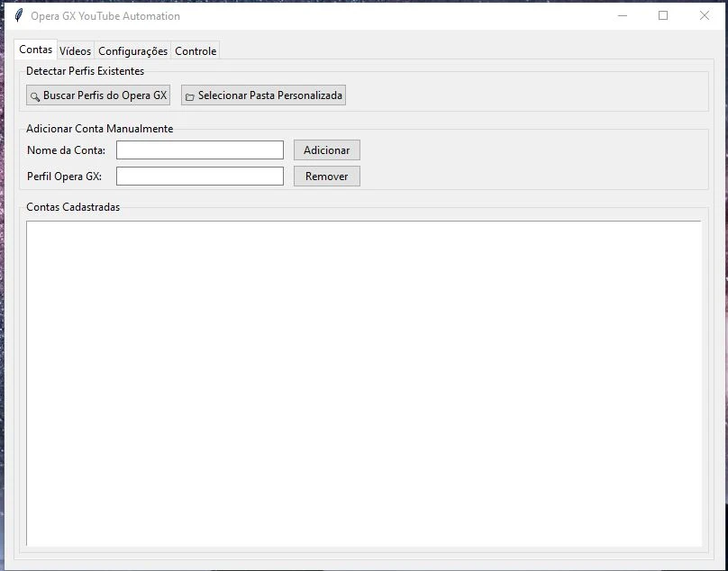This screenshot has height=571, width=728.
Task: Click the "Nome da Conta:" label
Action: (67, 150)
